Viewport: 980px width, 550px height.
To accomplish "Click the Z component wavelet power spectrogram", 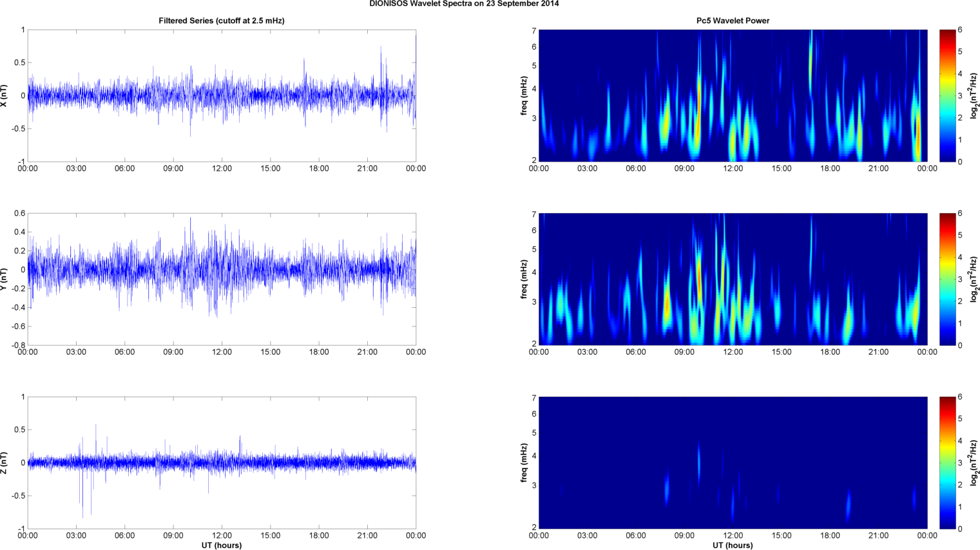I will pyautogui.click(x=733, y=463).
